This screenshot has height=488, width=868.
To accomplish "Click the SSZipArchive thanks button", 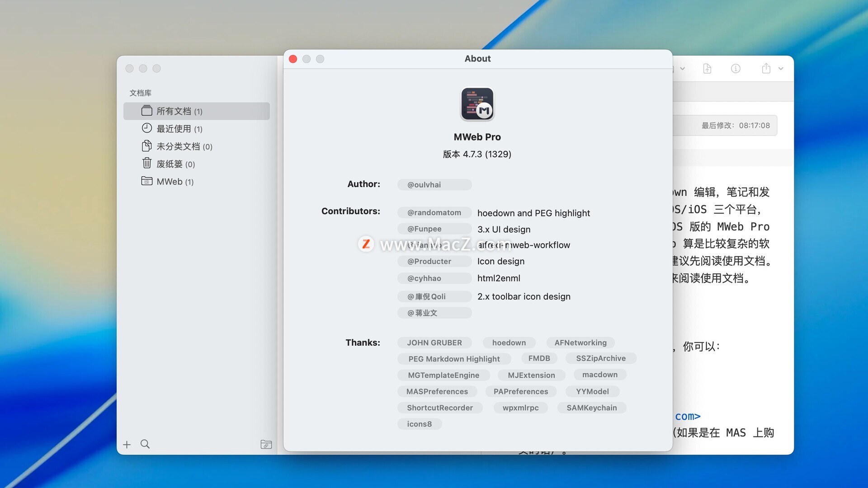I will 601,358.
